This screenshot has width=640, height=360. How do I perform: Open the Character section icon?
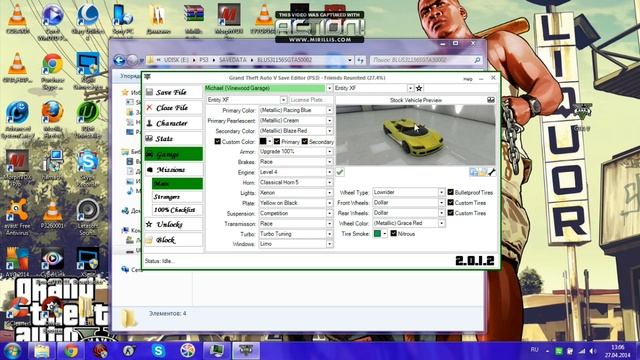pyautogui.click(x=149, y=123)
